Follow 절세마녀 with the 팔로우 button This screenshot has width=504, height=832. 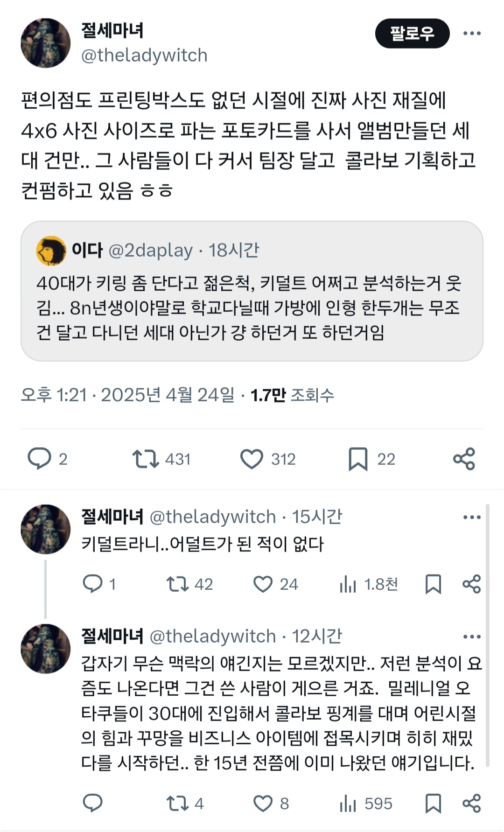click(412, 33)
